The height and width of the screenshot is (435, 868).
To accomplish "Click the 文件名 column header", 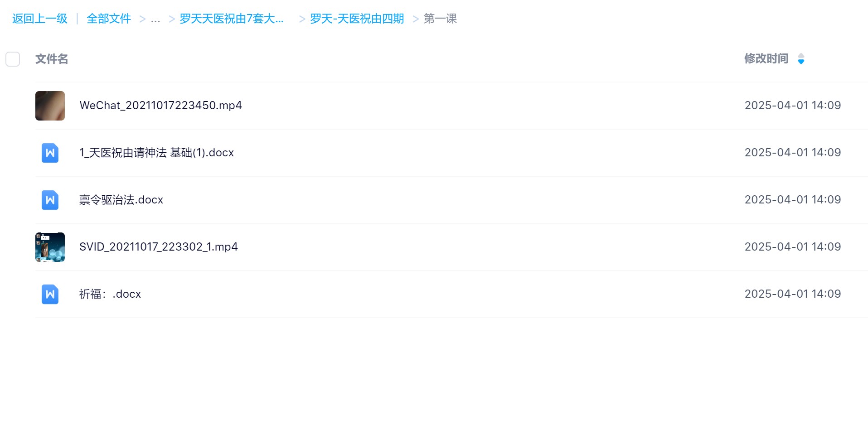I will coord(52,59).
